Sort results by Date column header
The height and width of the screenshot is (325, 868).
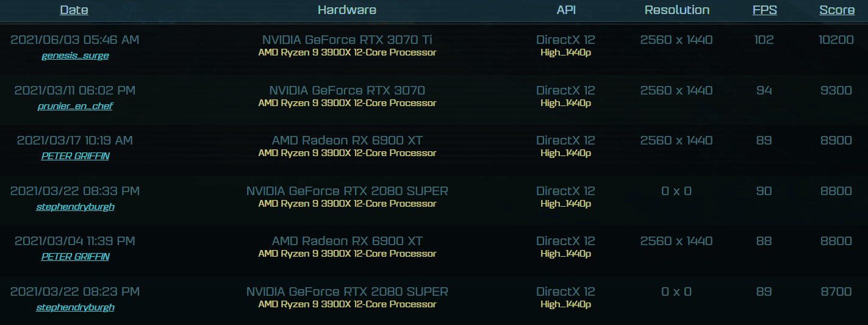74,10
